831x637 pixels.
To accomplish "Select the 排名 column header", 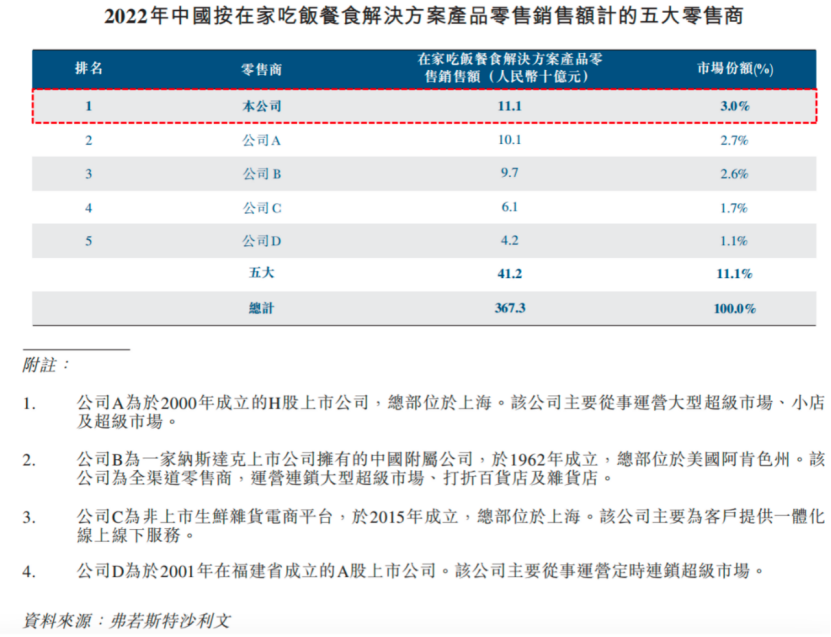I will point(88,69).
